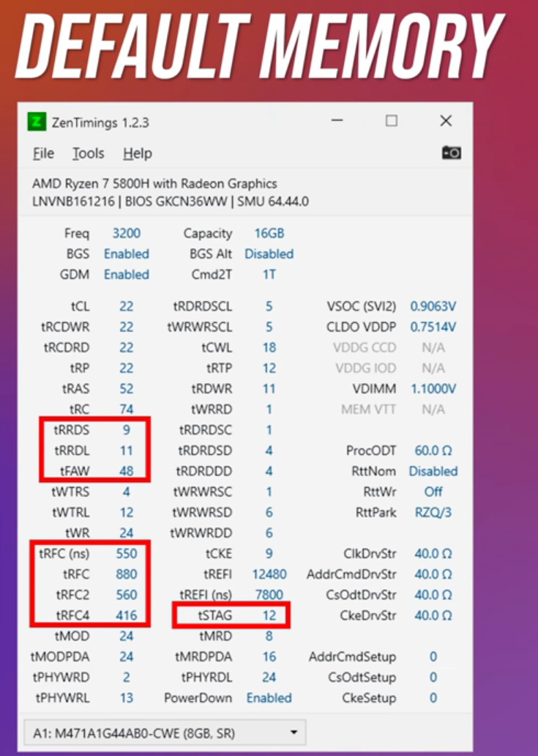Image resolution: width=538 pixels, height=756 pixels.
Task: Click the PowerDown value Enabled
Action: pyautogui.click(x=269, y=698)
